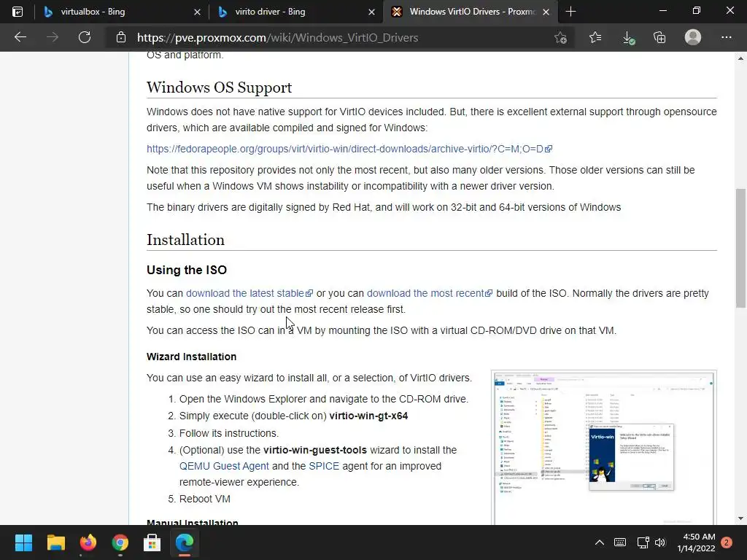The image size is (747, 560).
Task: Click the Windows OS Support heading
Action: coord(219,87)
